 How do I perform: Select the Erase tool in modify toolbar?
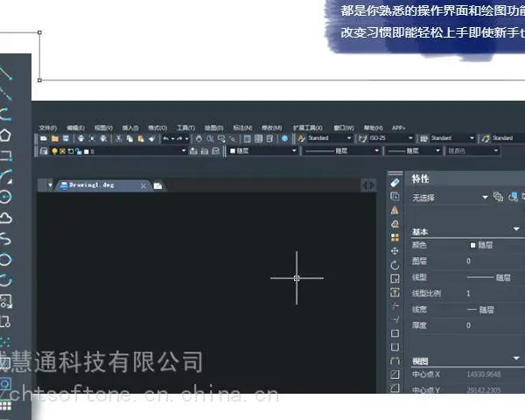pos(395,183)
